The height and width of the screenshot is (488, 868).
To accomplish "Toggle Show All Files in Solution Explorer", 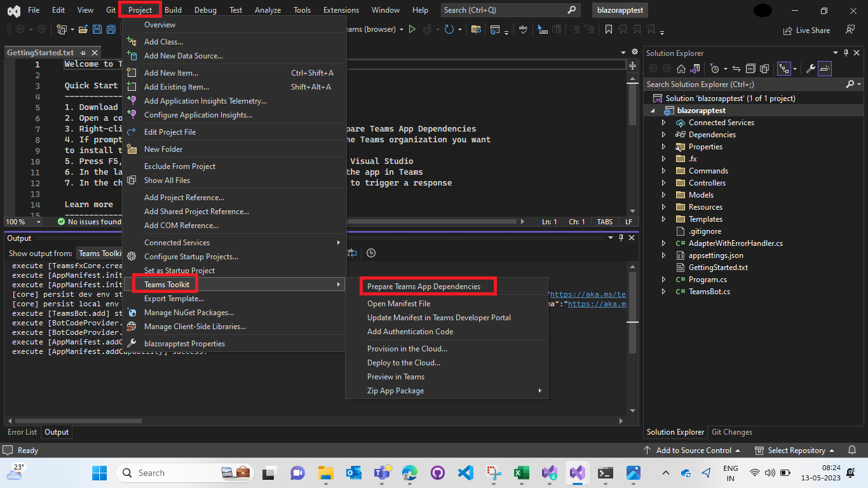I will coord(765,69).
